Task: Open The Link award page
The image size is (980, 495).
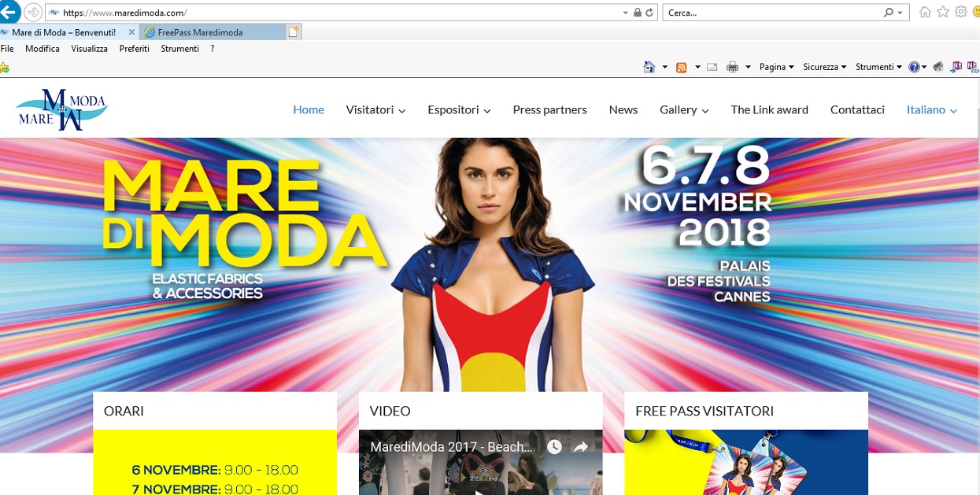Action: pyautogui.click(x=769, y=109)
